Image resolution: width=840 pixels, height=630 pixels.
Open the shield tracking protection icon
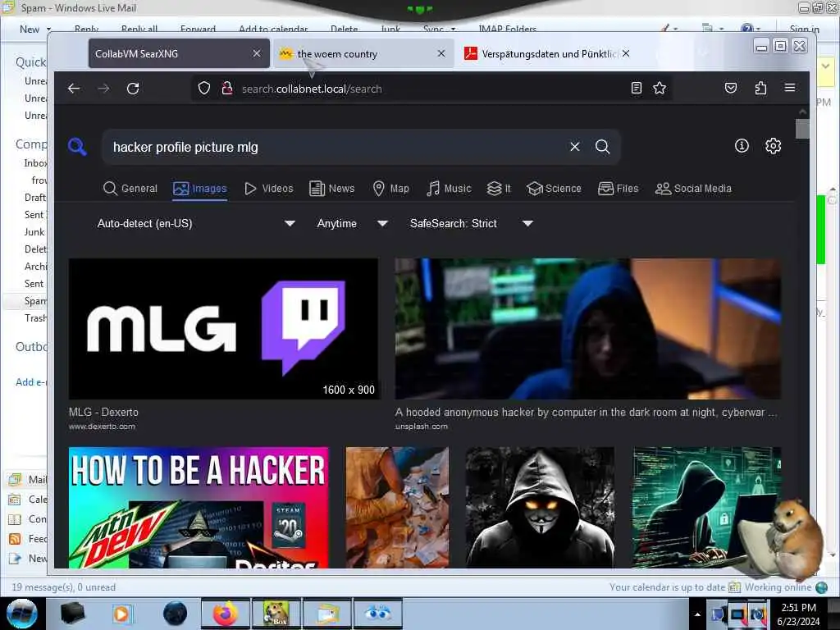(x=204, y=89)
